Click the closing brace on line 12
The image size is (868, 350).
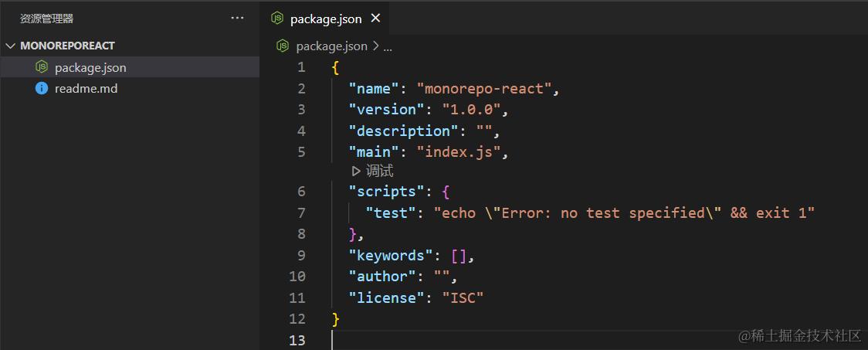point(335,319)
